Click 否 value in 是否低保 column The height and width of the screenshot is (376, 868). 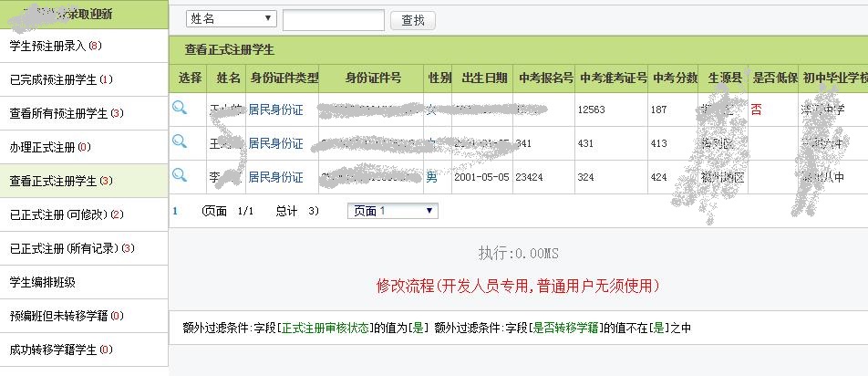(756, 110)
